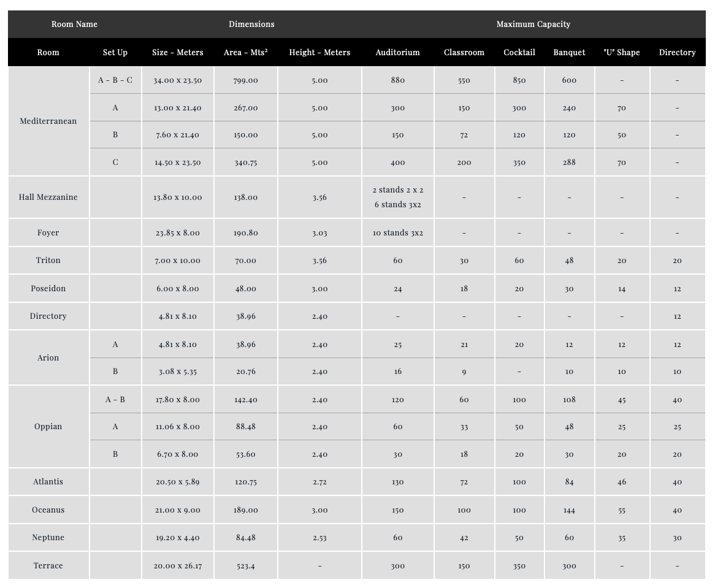Select the Auditorium column header

(397, 53)
